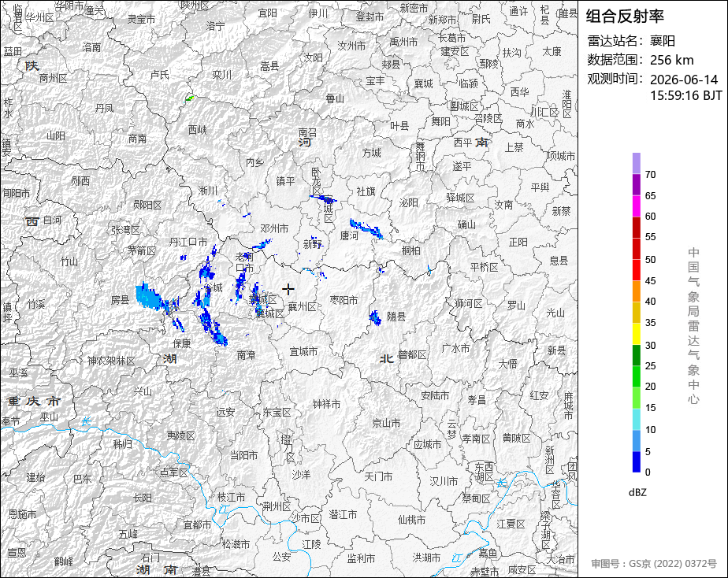Click the map label '京山市'
The height and width of the screenshot is (578, 728).
point(386,423)
